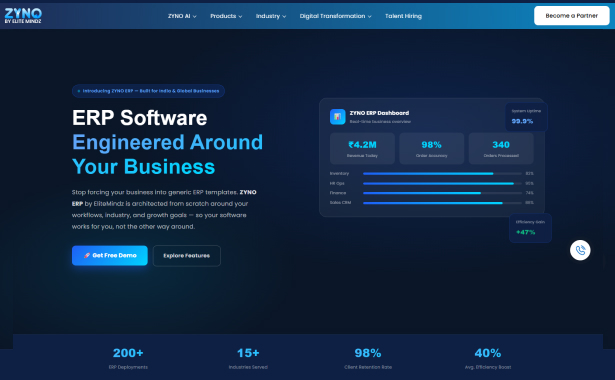Screen dimensions: 615x380
Task: Click the Become a Partner button
Action: click(571, 16)
